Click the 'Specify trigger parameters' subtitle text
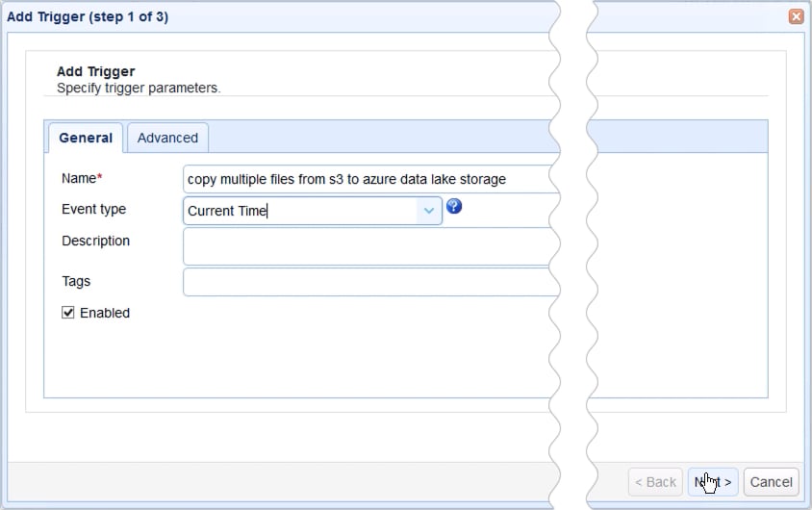Screen dimensions: 812x510 pos(139,88)
